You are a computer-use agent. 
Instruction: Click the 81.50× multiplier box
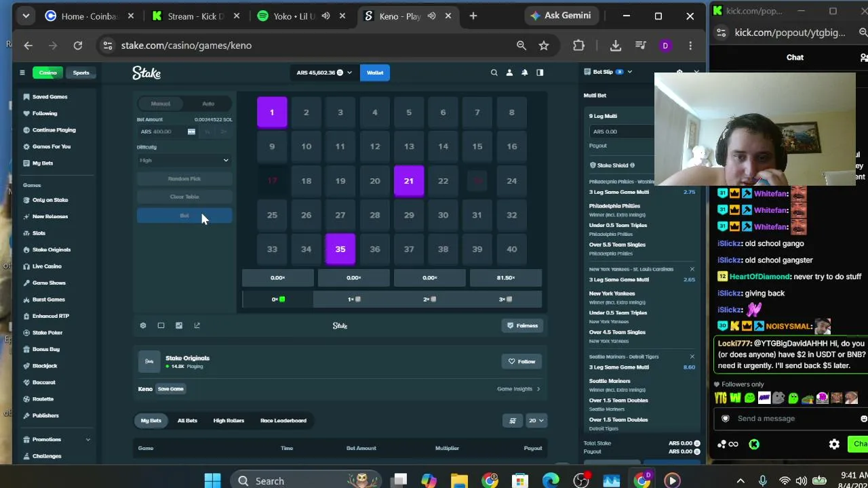tap(506, 278)
